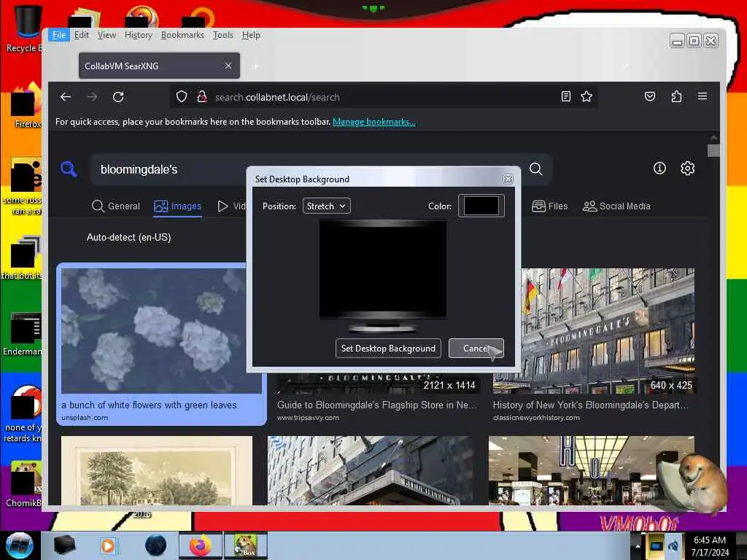Switch to the Files search tab

(x=550, y=206)
